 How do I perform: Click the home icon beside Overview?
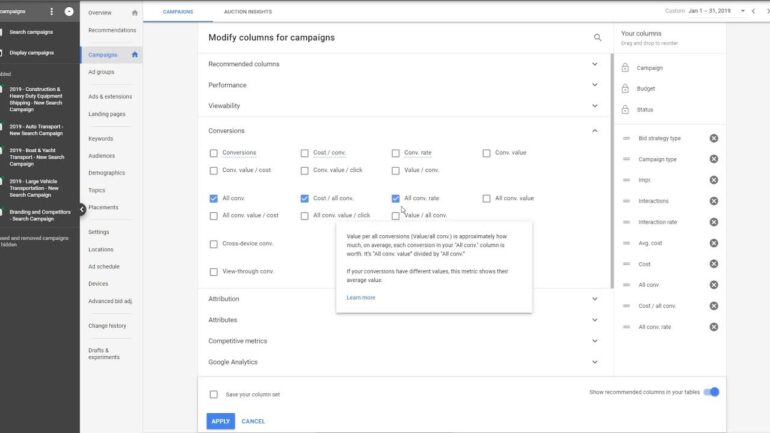click(134, 12)
